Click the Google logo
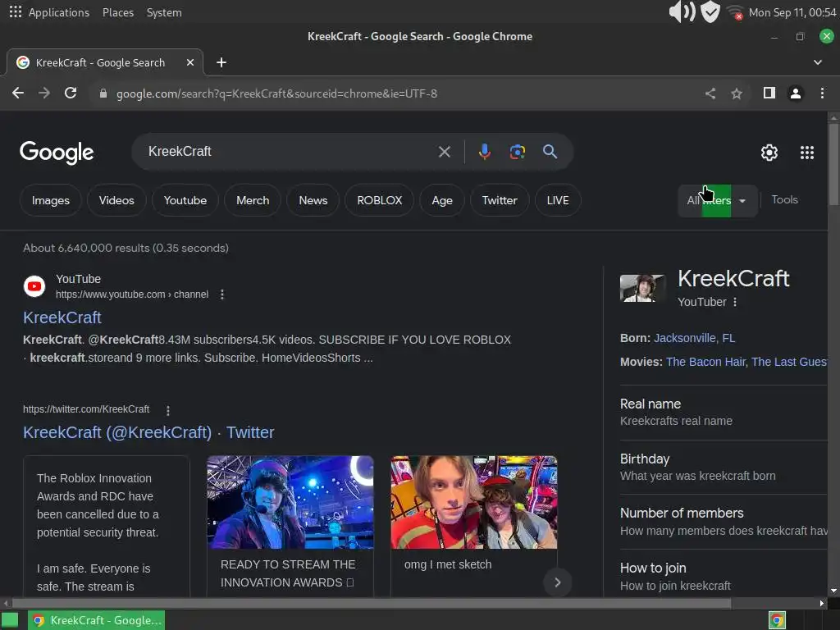Image resolution: width=840 pixels, height=630 pixels. click(57, 153)
